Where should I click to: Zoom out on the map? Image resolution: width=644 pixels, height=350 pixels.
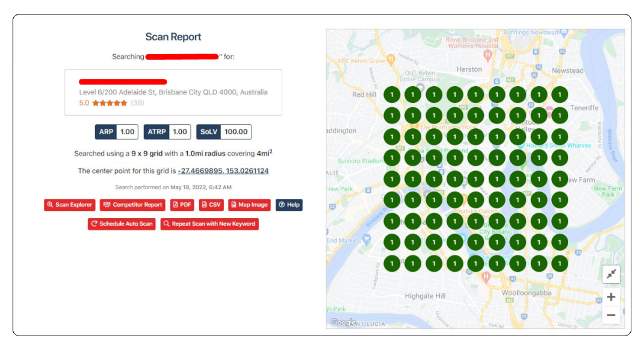click(611, 315)
